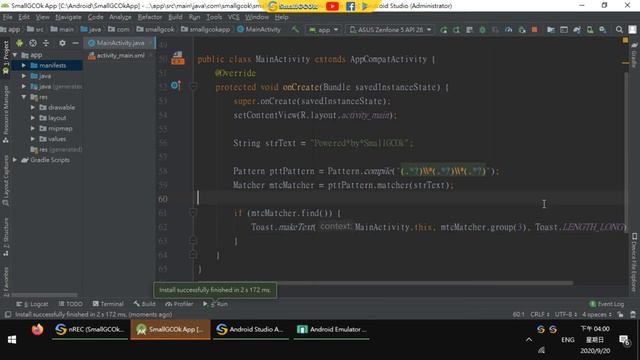Toggle Layout Captures side tool window
The image size is (640, 360).
[6, 181]
